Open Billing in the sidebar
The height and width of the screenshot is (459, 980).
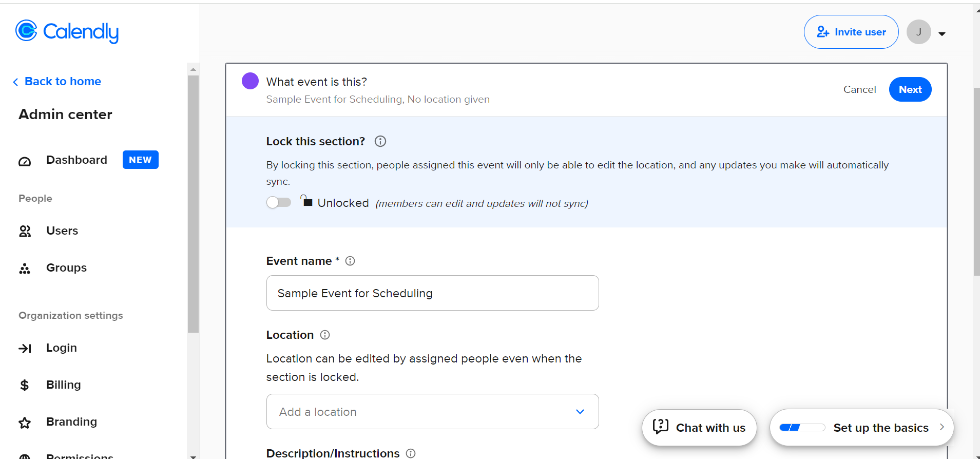click(64, 385)
